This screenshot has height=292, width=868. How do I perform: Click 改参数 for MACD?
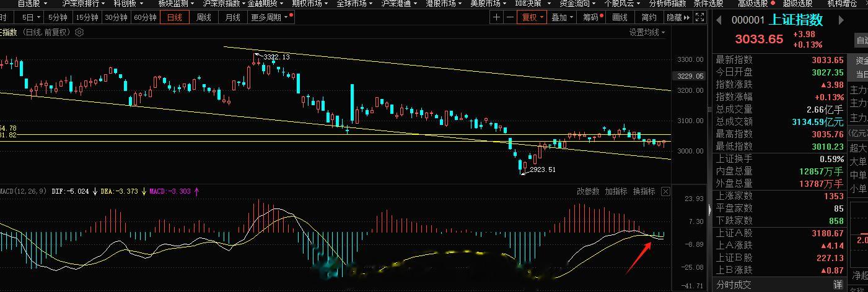coord(588,192)
